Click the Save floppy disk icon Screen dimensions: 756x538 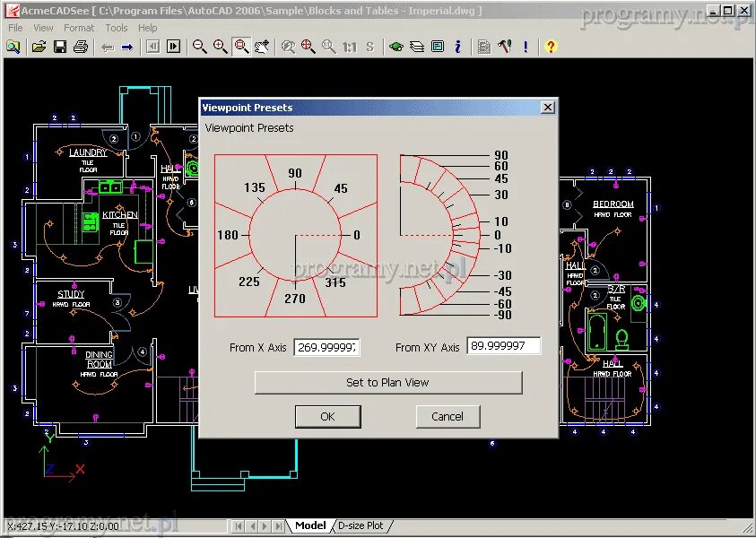point(60,47)
